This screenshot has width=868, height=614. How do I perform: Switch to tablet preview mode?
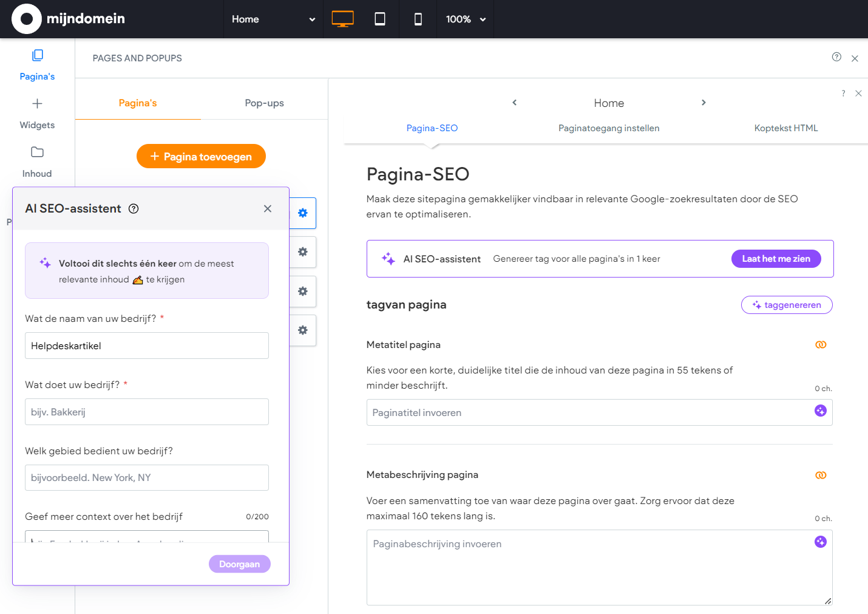pyautogui.click(x=380, y=19)
